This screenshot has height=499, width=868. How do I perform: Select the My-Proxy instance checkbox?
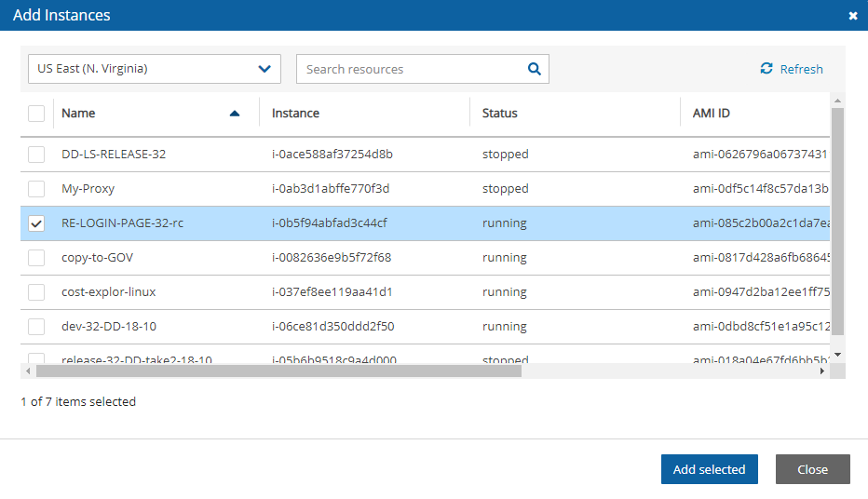pos(36,189)
